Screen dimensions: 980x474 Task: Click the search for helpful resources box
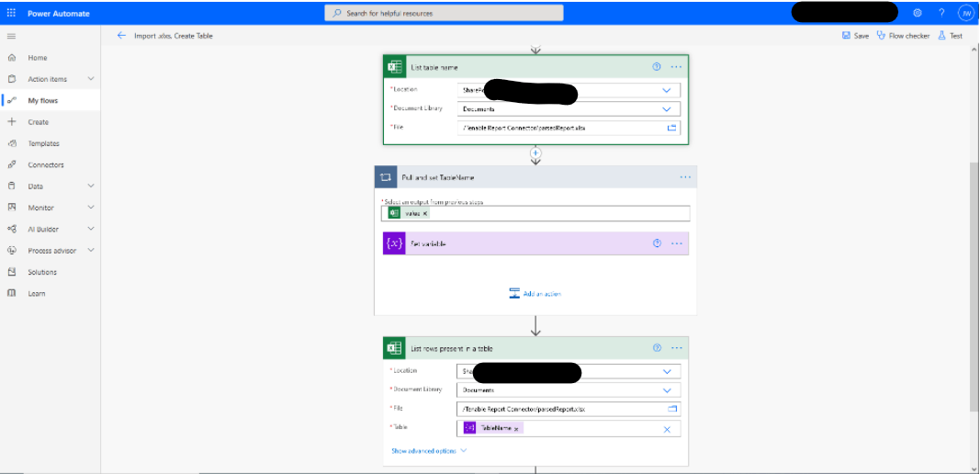(444, 13)
